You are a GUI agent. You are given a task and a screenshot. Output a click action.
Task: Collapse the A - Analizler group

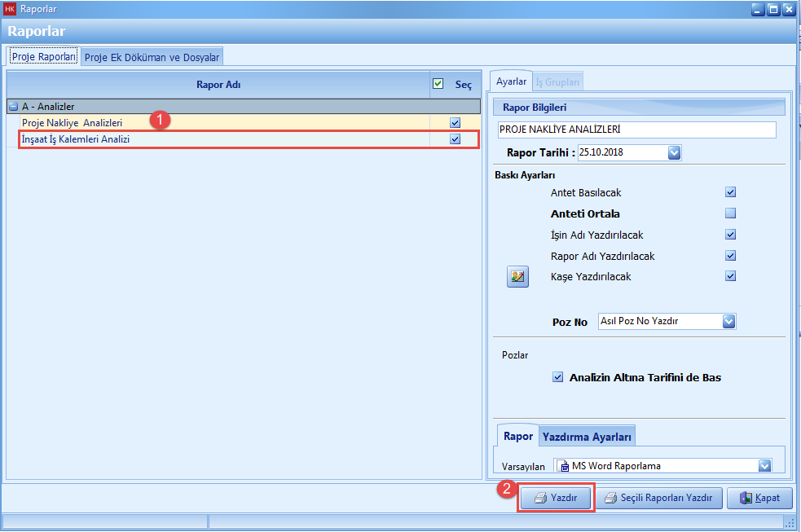pyautogui.click(x=14, y=107)
